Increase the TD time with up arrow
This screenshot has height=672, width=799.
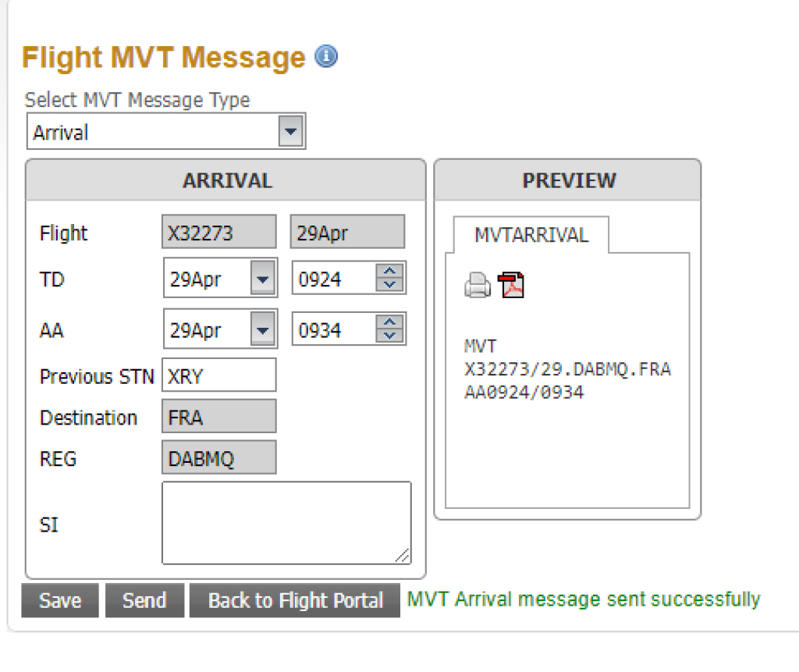(391, 272)
